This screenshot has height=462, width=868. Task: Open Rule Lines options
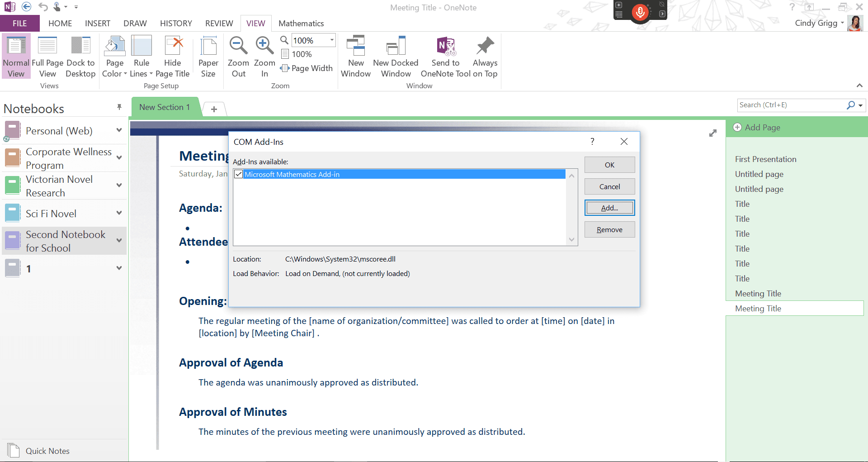141,57
